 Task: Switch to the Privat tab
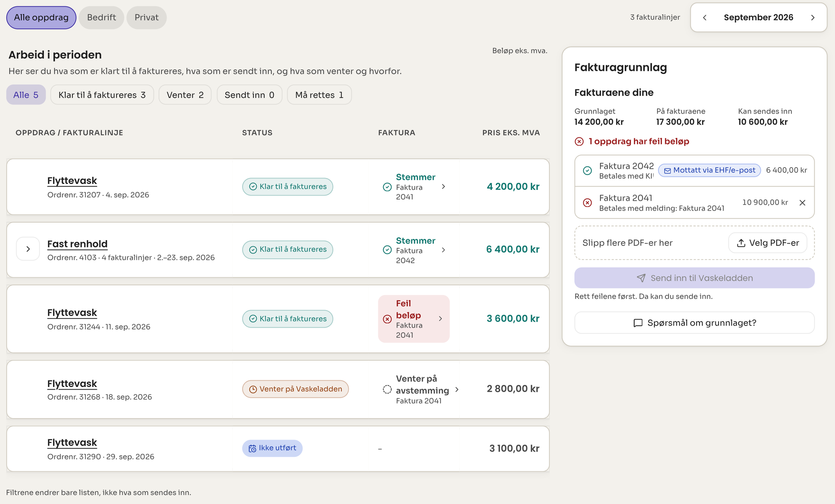(147, 18)
